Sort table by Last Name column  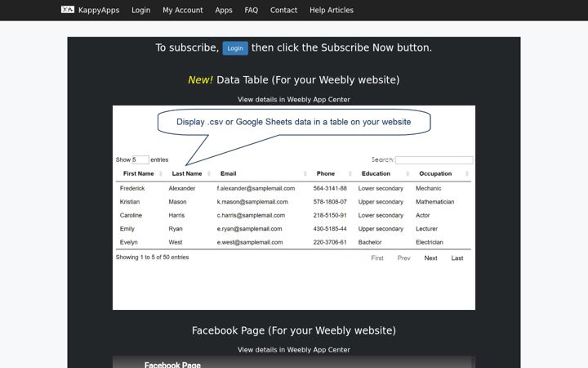point(187,173)
